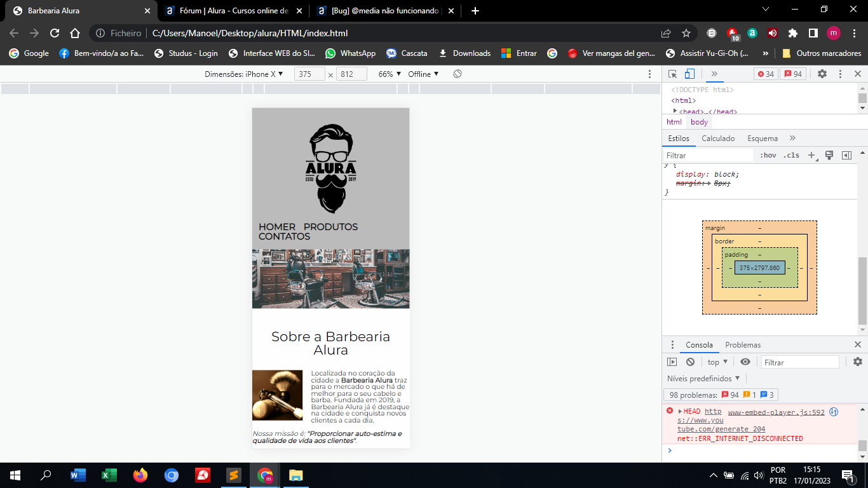Rotate the device viewport
The image size is (868, 488).
click(x=458, y=74)
